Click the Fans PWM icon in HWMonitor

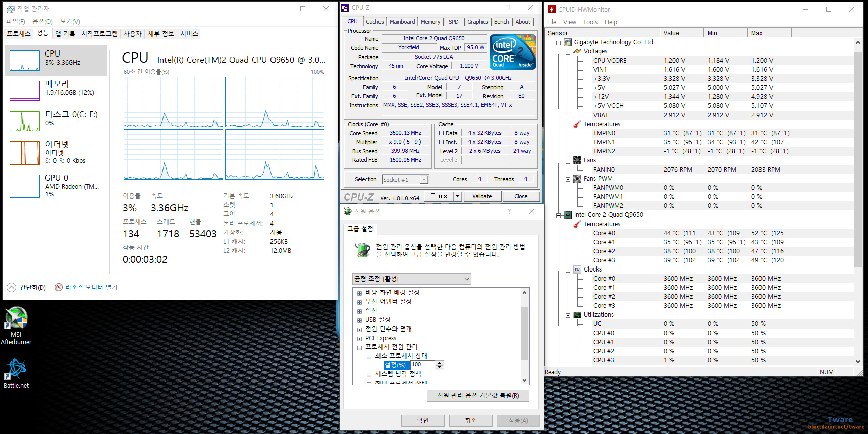point(577,179)
